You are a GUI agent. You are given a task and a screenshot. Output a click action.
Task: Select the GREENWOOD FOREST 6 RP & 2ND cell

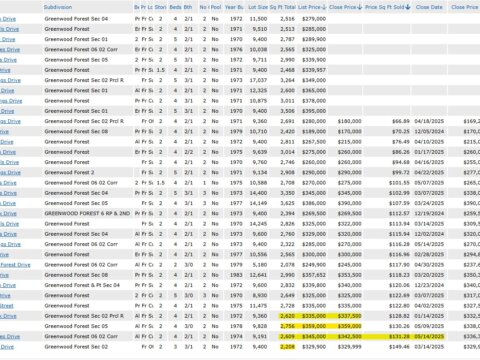pyautogui.click(x=87, y=213)
